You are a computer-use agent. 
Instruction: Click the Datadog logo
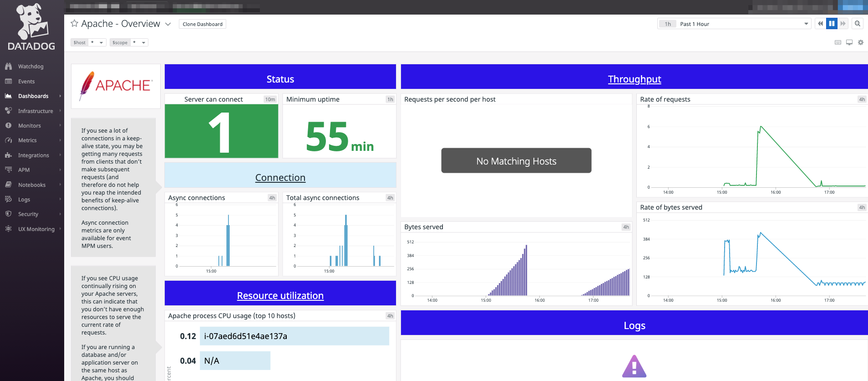(x=31, y=27)
